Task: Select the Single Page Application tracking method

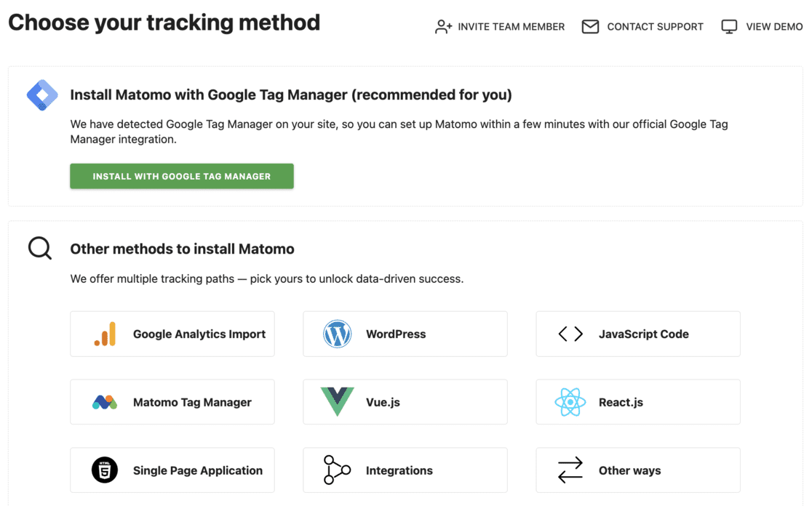Action: coord(172,470)
